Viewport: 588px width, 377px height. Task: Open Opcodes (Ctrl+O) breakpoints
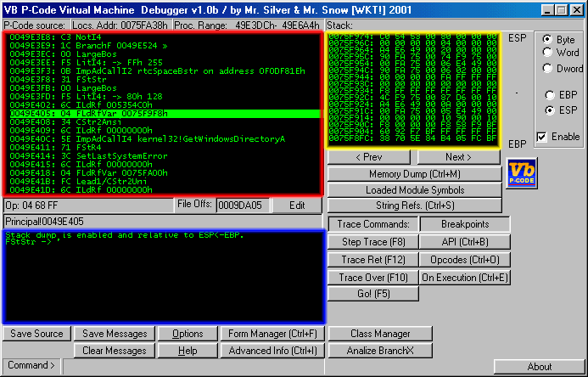click(465, 260)
